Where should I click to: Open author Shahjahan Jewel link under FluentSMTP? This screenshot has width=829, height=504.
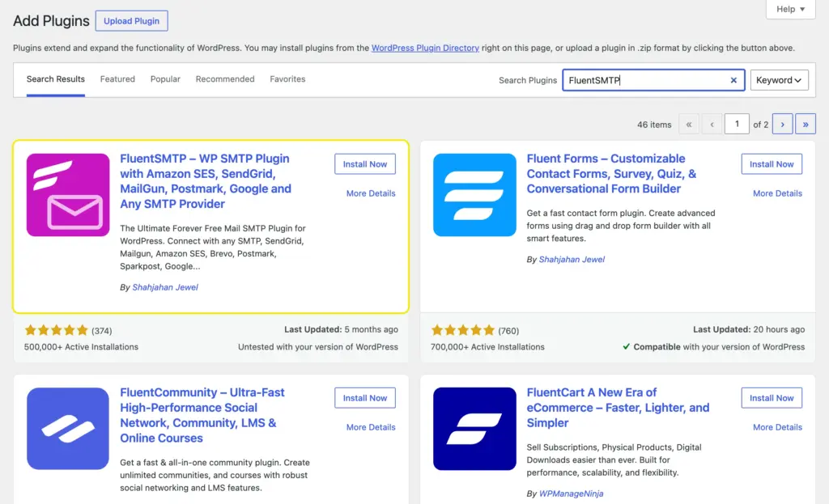165,287
